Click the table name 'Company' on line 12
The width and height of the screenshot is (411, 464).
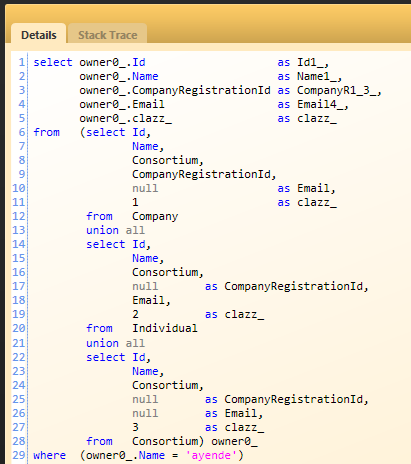155,216
